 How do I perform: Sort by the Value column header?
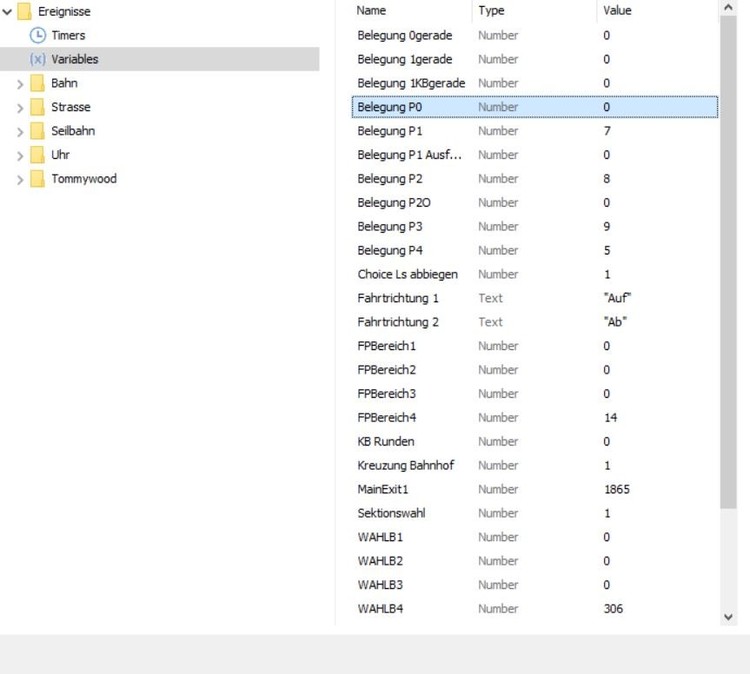coord(617,11)
